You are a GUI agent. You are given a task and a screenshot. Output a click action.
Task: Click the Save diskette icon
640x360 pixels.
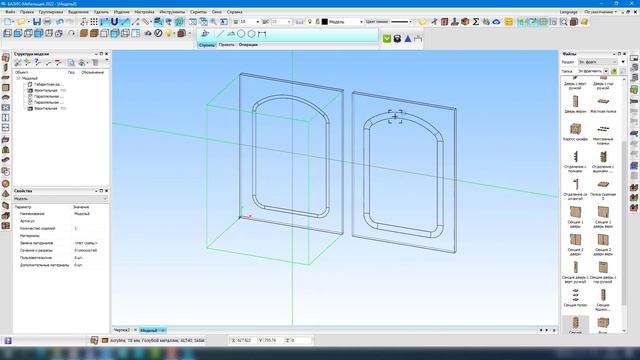37,22
